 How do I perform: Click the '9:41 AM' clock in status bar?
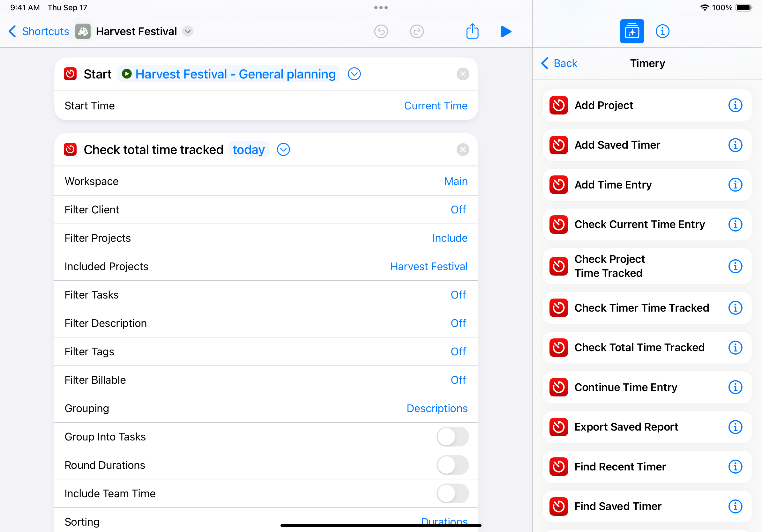[25, 8]
